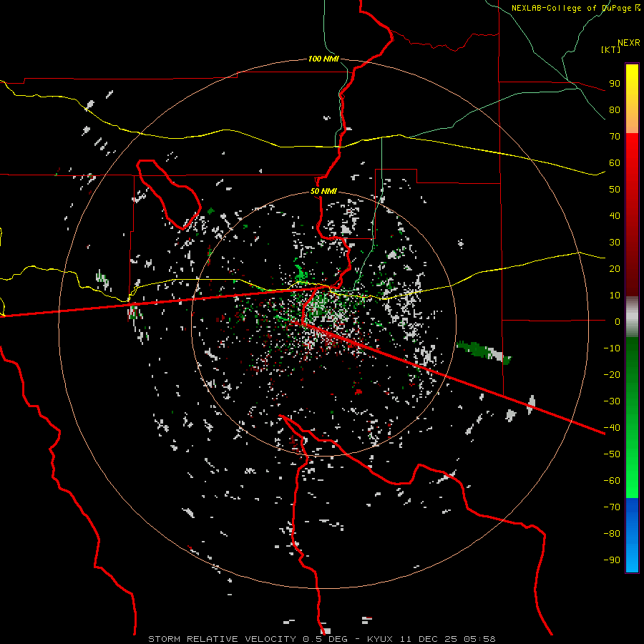644x644 pixels.
Task: Click the NEXR label above the color scale
Action: tap(629, 43)
